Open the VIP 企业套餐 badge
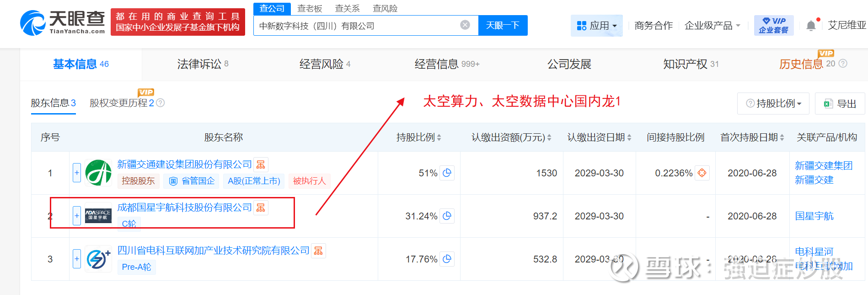The width and height of the screenshot is (868, 295). pyautogui.click(x=774, y=26)
